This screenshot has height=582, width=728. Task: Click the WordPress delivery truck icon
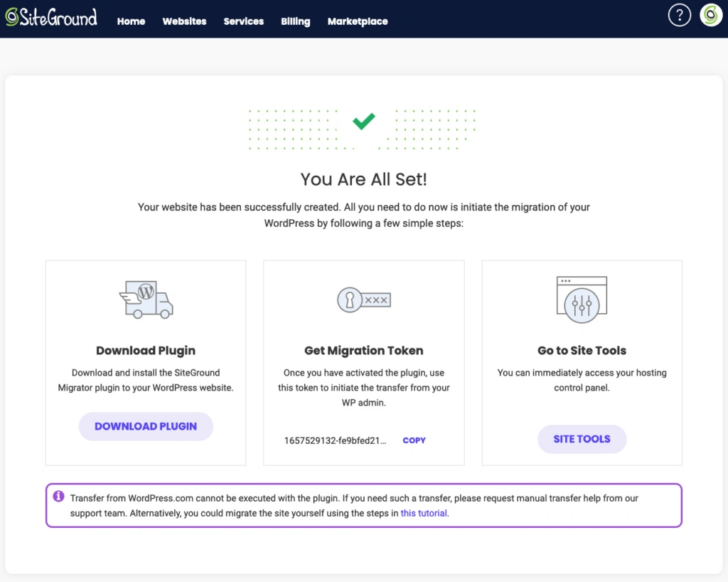[146, 299]
